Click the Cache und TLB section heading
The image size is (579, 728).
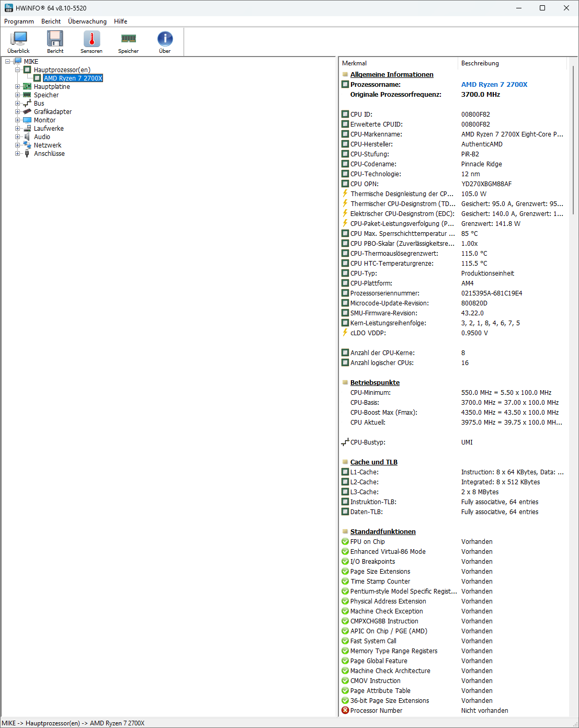pos(374,462)
